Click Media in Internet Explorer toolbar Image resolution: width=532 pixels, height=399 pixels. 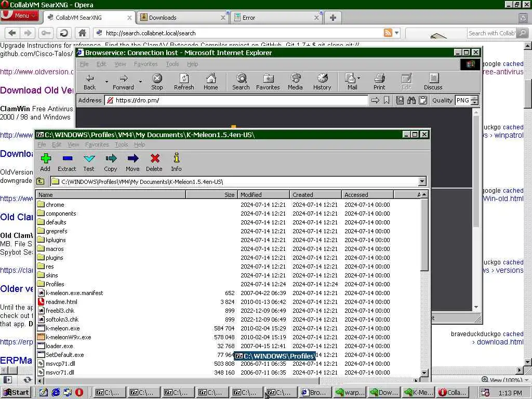295,82
